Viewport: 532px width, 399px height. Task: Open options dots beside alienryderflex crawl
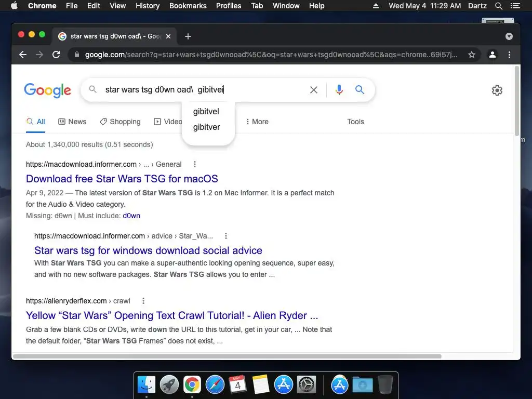(143, 301)
